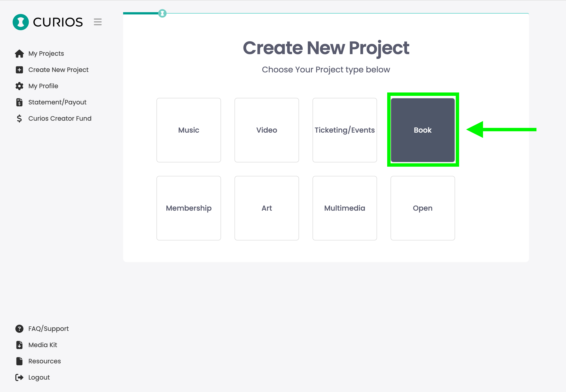Open FAQ/Support link
566x392 pixels.
tap(49, 329)
